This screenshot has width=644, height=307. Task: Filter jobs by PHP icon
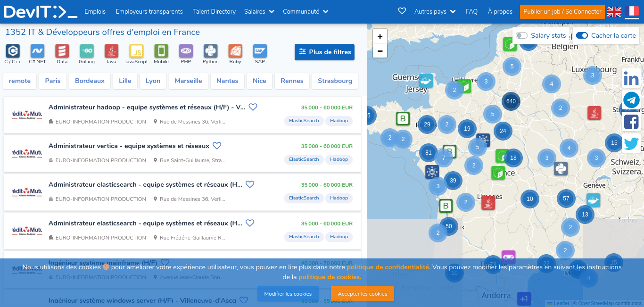pos(186,51)
